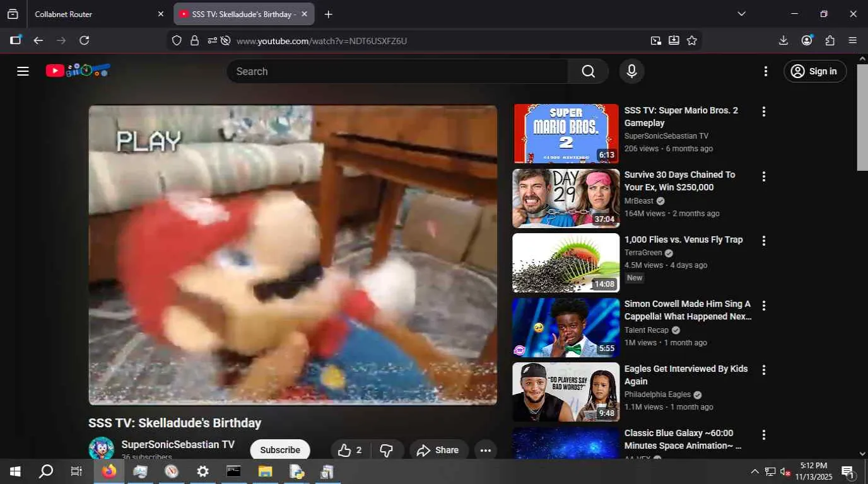Open site permissions icon in address bar
868x484 pixels.
tap(212, 40)
